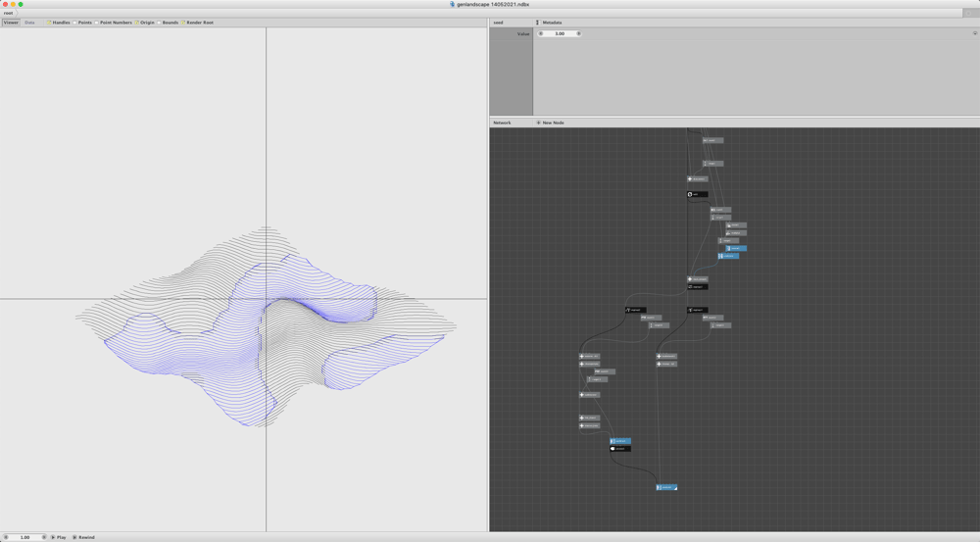This screenshot has width=980, height=542.
Task: Select the black node with circular icon
Action: 698,194
